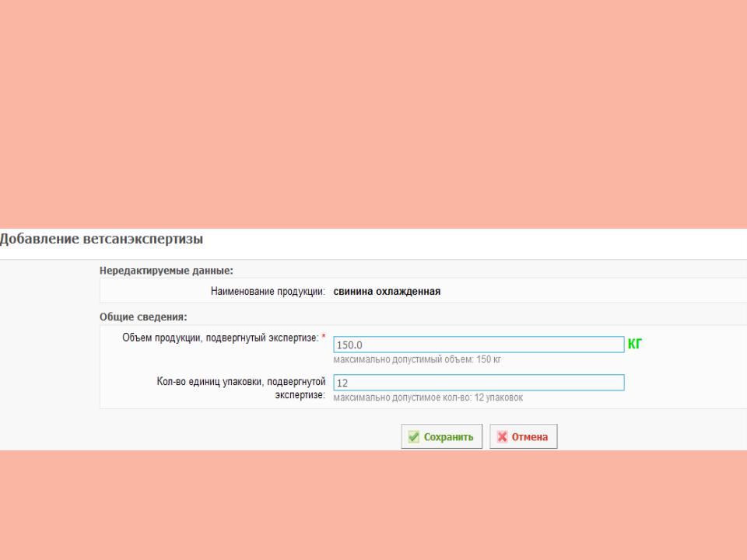The image size is (747, 560).
Task: Click the hint максимально допустимое кол-во: 12 упаковок
Action: click(x=428, y=397)
